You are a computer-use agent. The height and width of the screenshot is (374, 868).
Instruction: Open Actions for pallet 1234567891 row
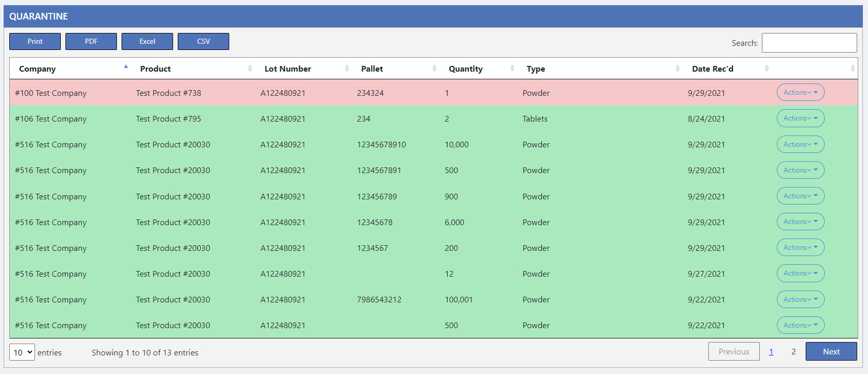point(801,170)
